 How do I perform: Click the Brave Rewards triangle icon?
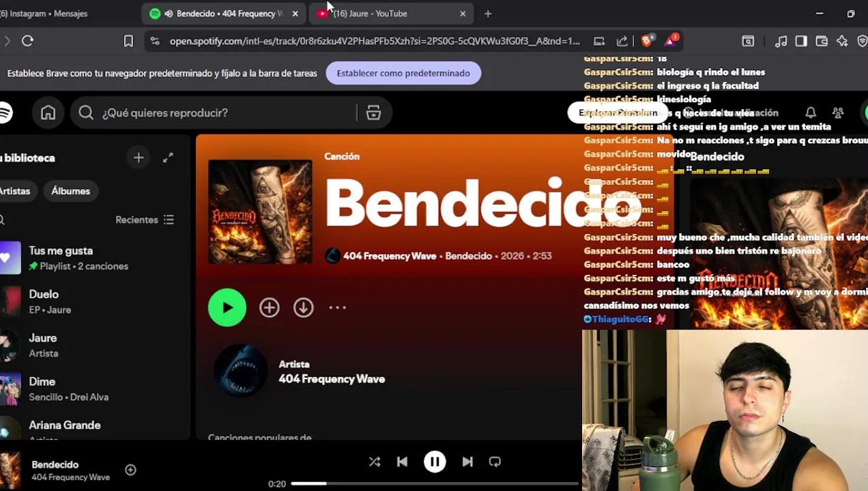pyautogui.click(x=671, y=41)
